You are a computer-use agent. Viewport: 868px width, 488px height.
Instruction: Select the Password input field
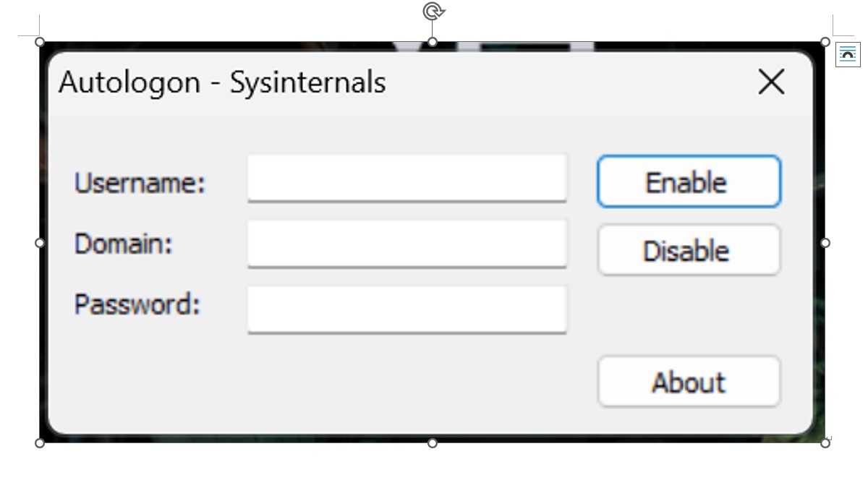click(407, 310)
